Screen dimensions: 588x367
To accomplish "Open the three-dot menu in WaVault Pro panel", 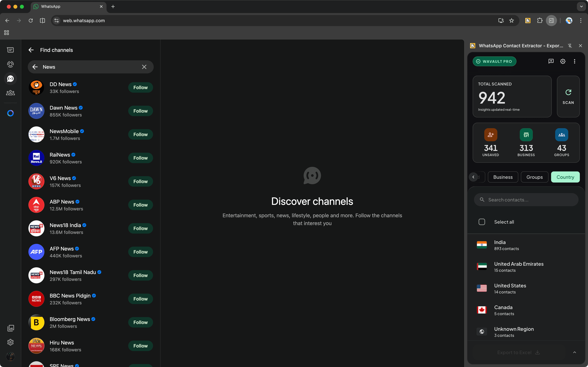I will 575,61.
